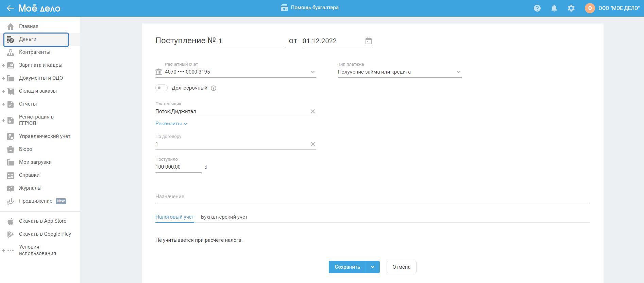
Task: Clear the Плательщик field
Action: [x=313, y=111]
